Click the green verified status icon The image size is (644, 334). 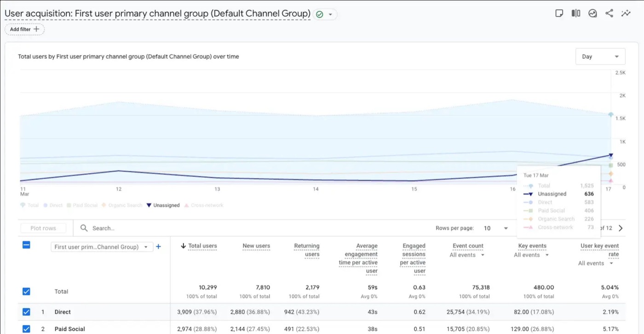319,14
